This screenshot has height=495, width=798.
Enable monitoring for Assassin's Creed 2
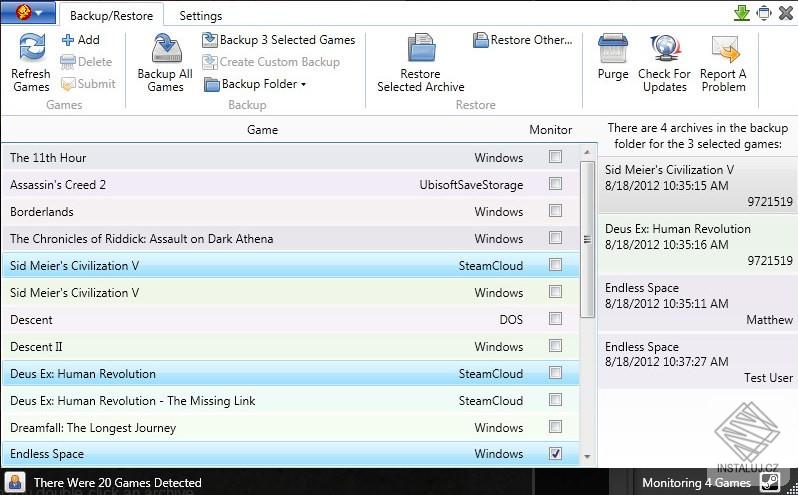click(555, 184)
